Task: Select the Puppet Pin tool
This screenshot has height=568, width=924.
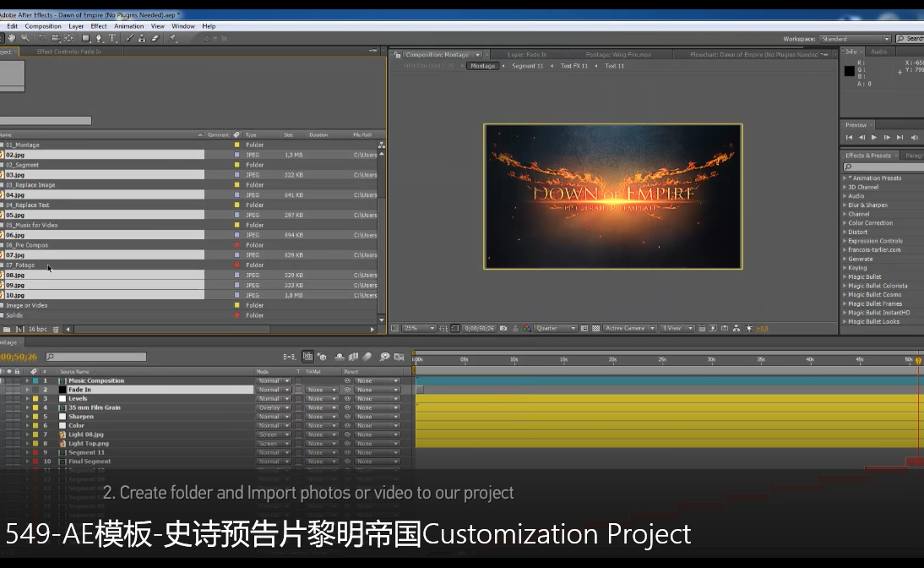Action: 172,38
